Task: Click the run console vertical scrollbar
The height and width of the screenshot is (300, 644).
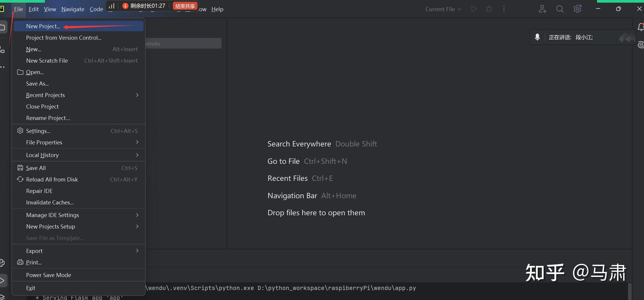Action: 630,291
